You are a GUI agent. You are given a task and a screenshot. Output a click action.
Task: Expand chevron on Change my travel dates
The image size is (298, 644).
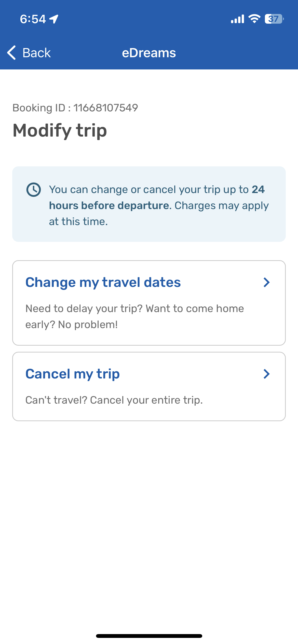(266, 282)
